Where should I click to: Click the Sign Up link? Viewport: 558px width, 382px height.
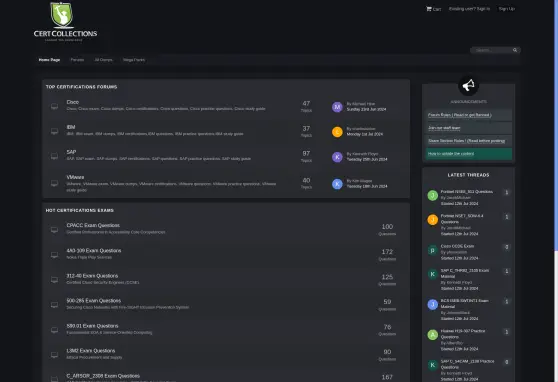pos(507,9)
